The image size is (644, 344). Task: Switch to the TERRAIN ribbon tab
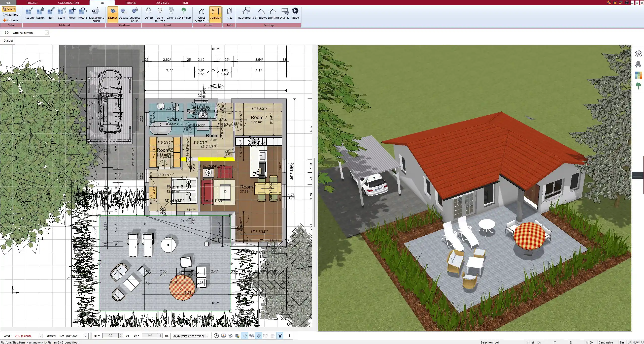(130, 3)
